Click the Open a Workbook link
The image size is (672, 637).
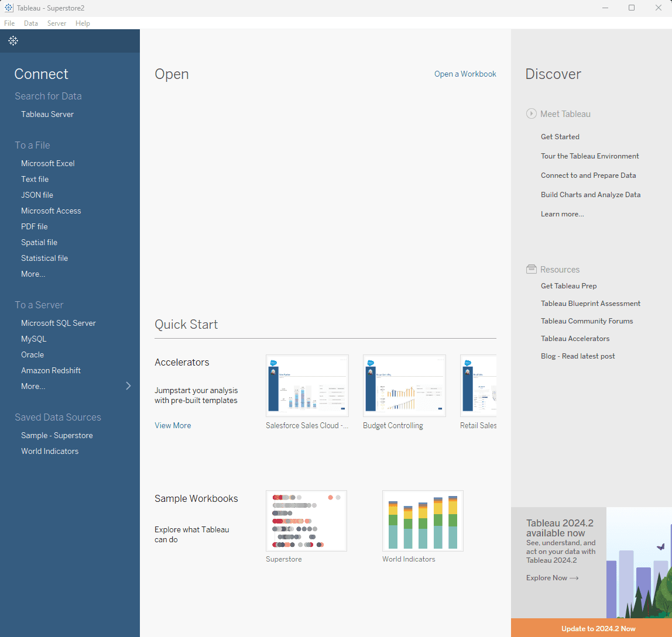[x=465, y=74]
